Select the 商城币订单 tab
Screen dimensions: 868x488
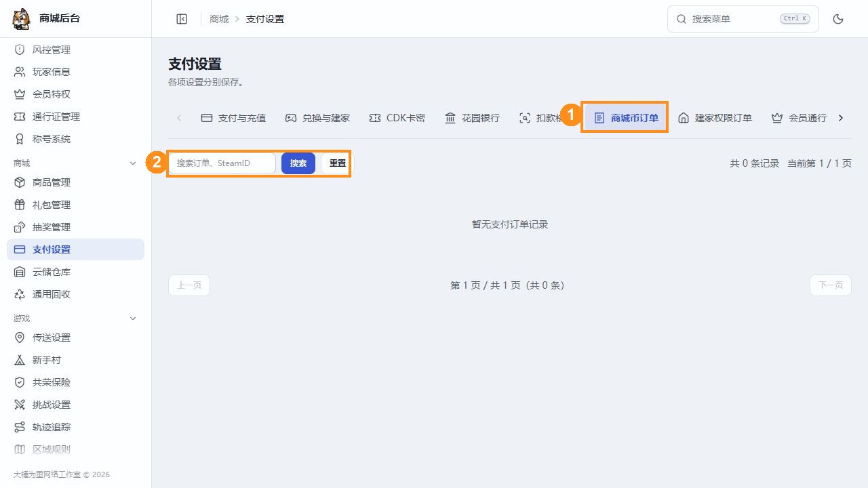626,118
